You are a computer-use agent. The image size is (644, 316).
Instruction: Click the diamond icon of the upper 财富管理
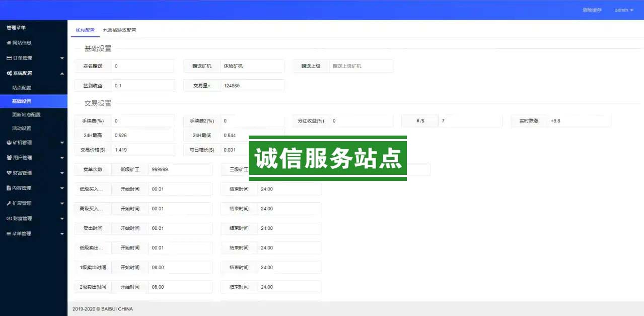(x=9, y=173)
